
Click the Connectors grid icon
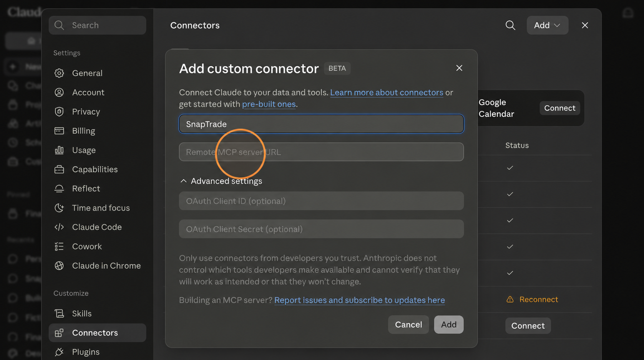[x=59, y=333]
